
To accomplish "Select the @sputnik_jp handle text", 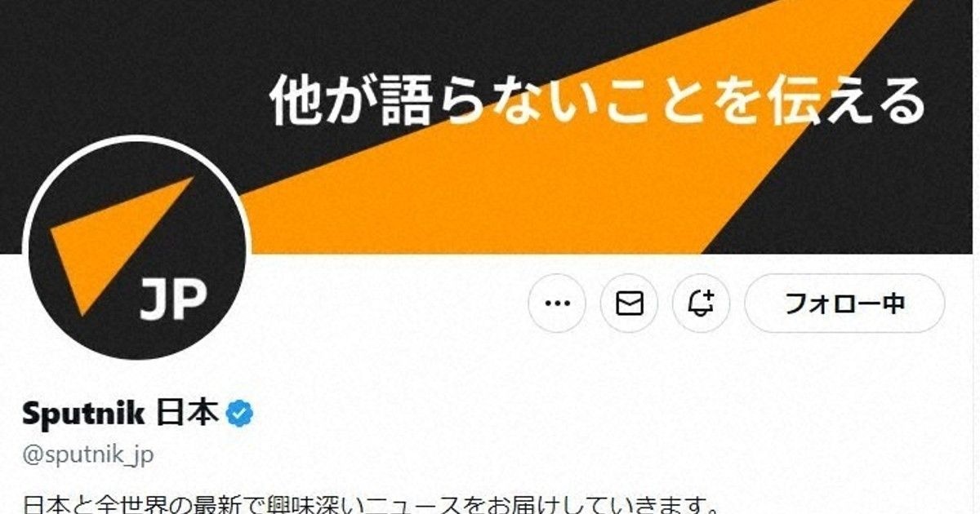I will (x=88, y=455).
